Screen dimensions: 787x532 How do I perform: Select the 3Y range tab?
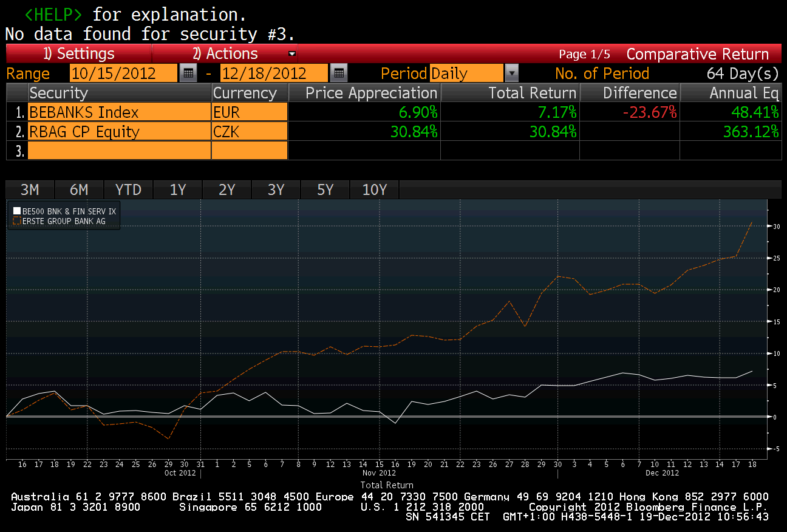pos(276,189)
